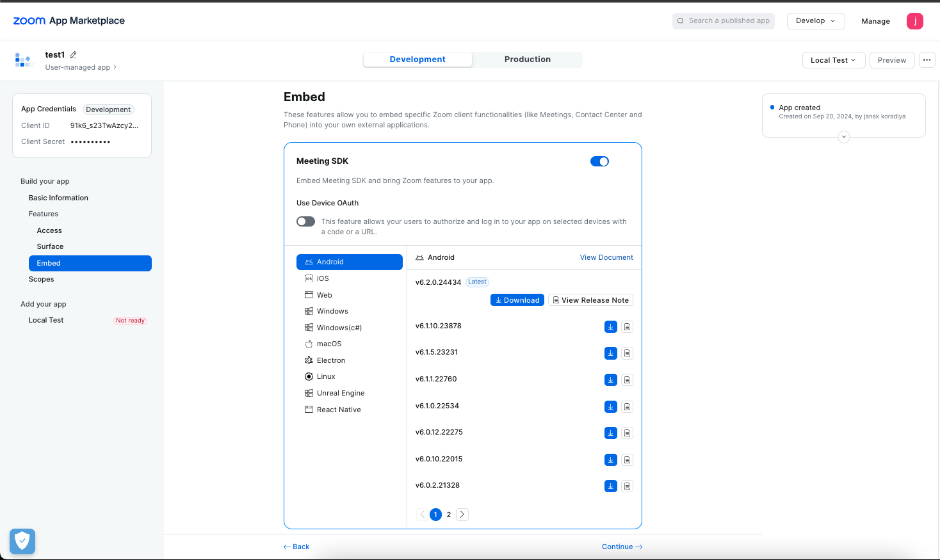The image size is (940, 560).
Task: Switch to the Development tab
Action: click(x=417, y=60)
